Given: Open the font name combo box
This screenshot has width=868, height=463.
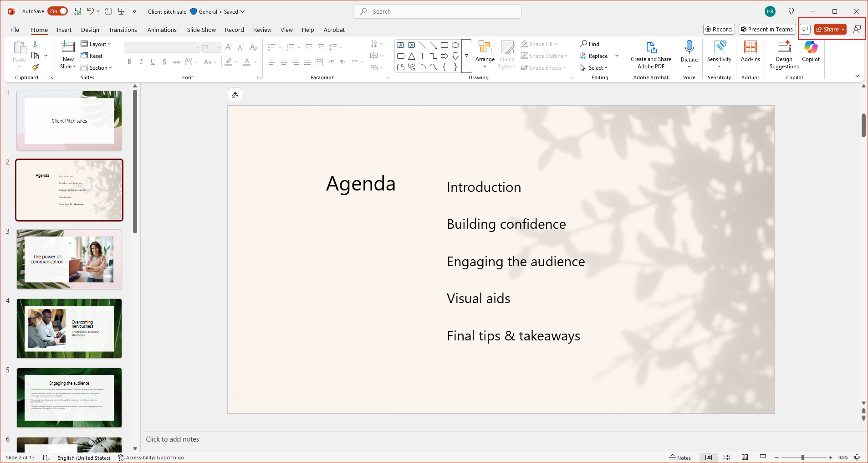Looking at the screenshot, I should click(x=162, y=47).
